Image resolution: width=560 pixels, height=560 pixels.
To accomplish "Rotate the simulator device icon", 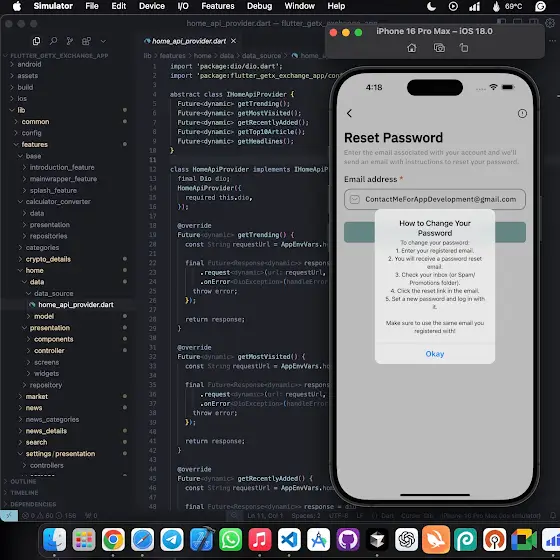I will [x=464, y=48].
